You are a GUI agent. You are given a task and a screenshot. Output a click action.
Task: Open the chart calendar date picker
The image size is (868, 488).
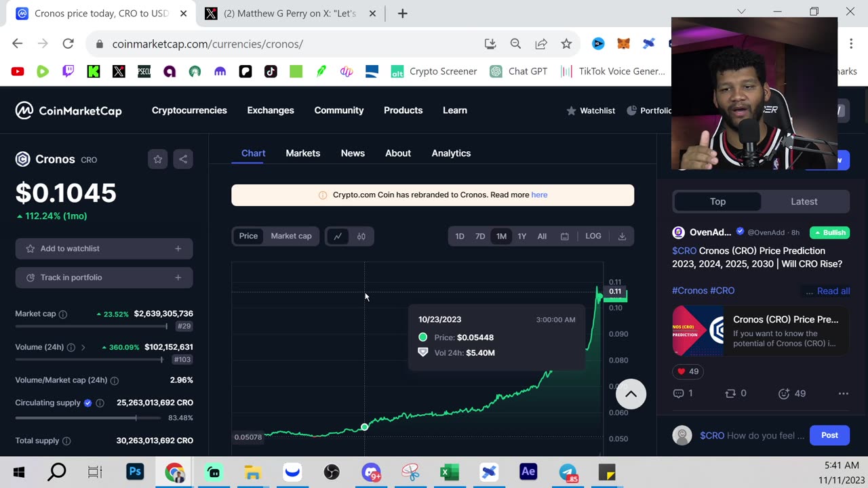[x=565, y=236]
